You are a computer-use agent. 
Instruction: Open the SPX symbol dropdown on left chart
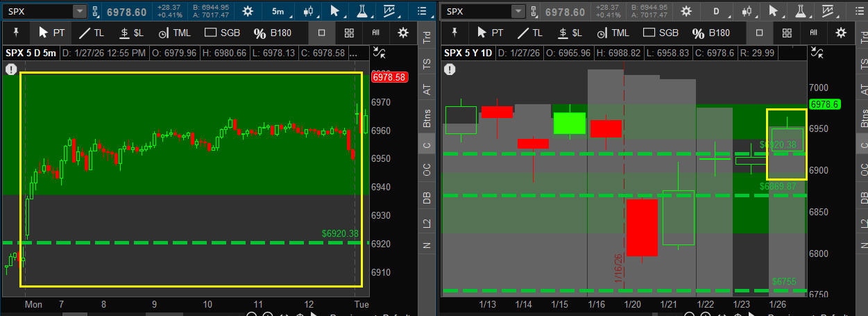tap(80, 11)
